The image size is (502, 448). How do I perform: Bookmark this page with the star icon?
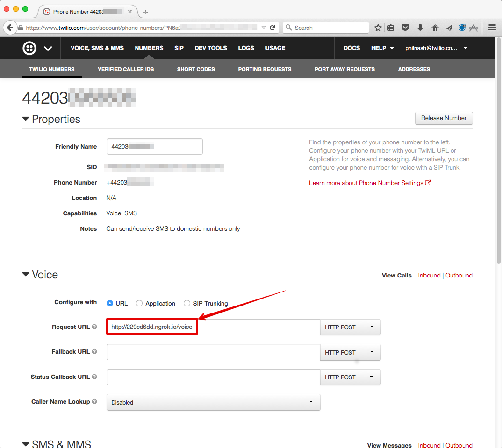[378, 28]
